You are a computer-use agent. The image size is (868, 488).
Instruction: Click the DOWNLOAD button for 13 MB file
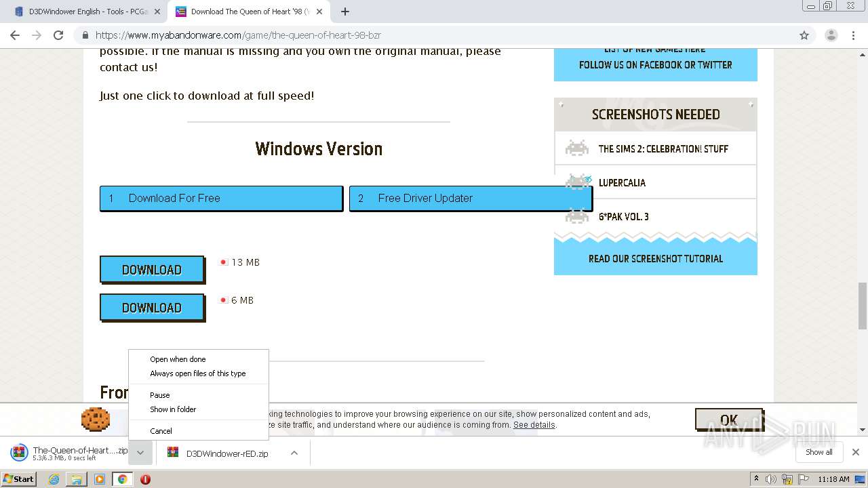[x=152, y=270]
